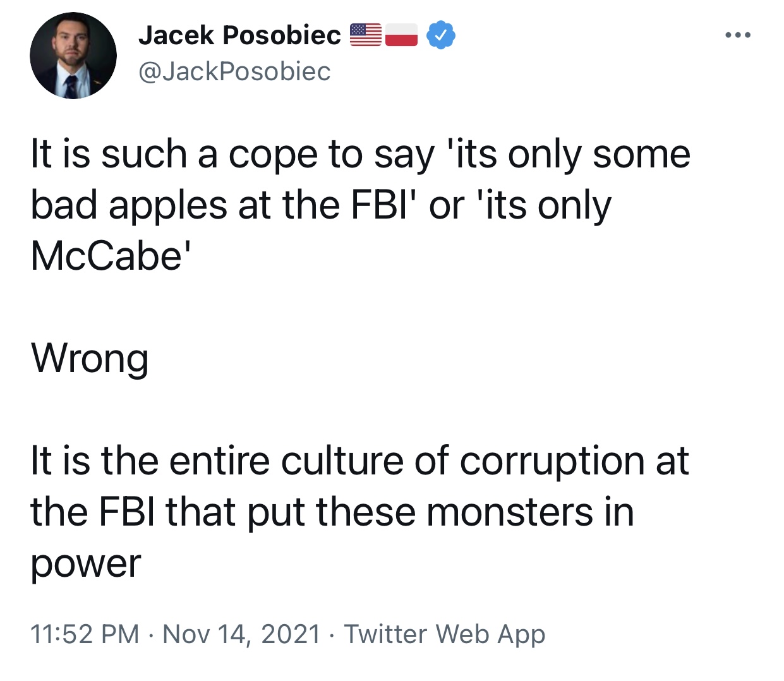Click the Nov 14, 2021 date
The image size is (784, 681).
pyautogui.click(x=242, y=634)
